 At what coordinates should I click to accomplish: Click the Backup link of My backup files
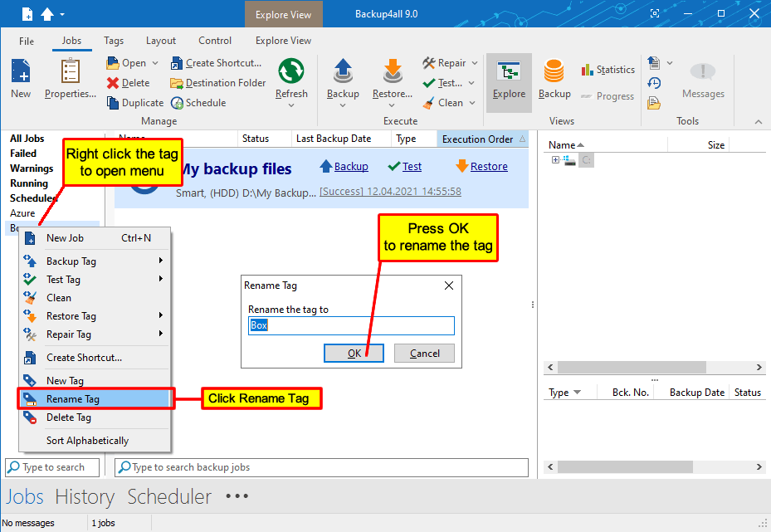tap(351, 167)
